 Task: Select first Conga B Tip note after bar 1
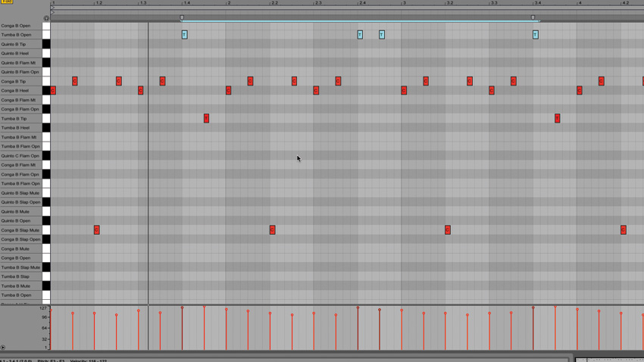pos(75,81)
